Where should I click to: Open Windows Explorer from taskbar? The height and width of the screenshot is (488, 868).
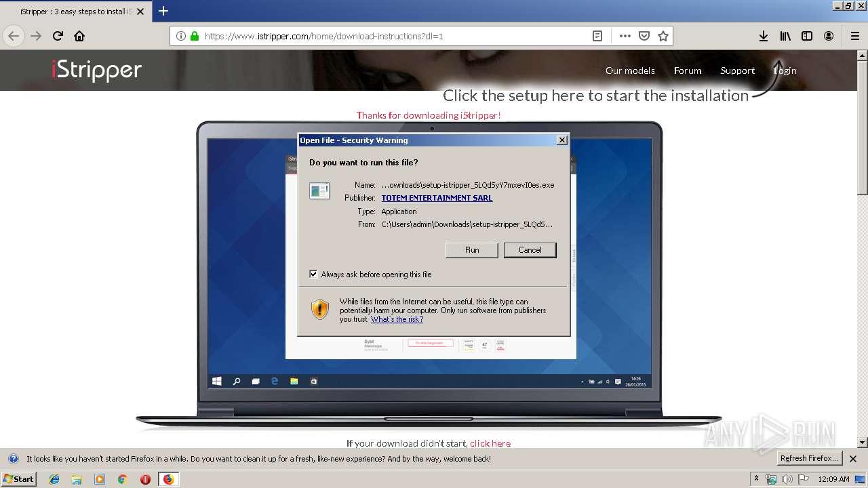click(77, 479)
